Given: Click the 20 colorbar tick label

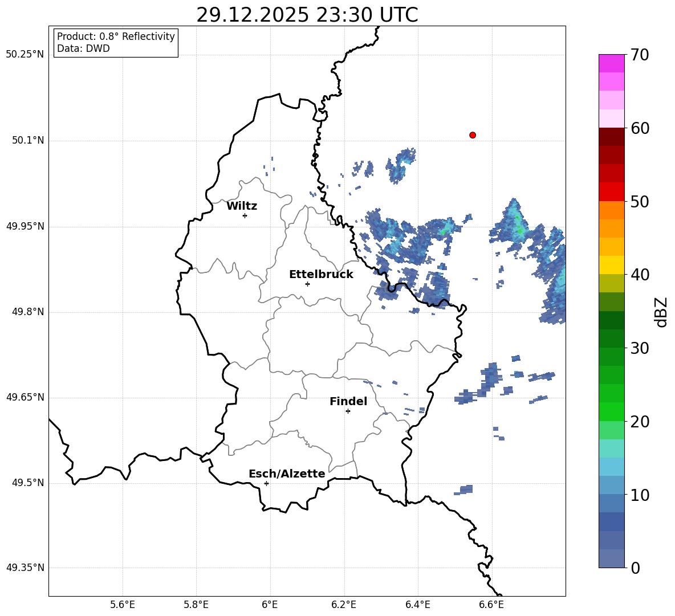Looking at the screenshot, I should tap(639, 422).
